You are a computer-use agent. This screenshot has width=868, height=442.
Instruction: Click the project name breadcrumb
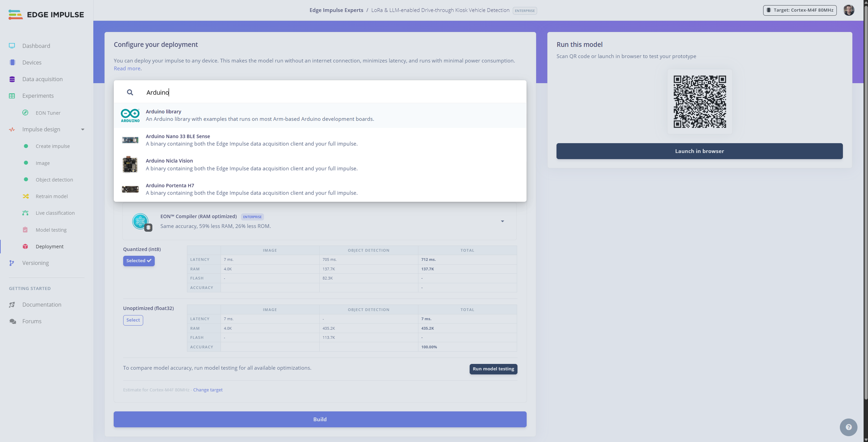pyautogui.click(x=440, y=10)
